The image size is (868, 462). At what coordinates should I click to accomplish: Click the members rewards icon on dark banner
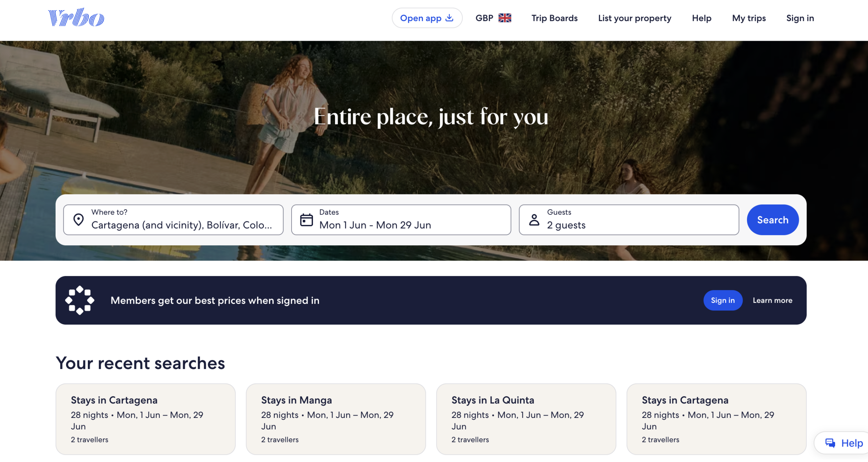click(x=80, y=300)
